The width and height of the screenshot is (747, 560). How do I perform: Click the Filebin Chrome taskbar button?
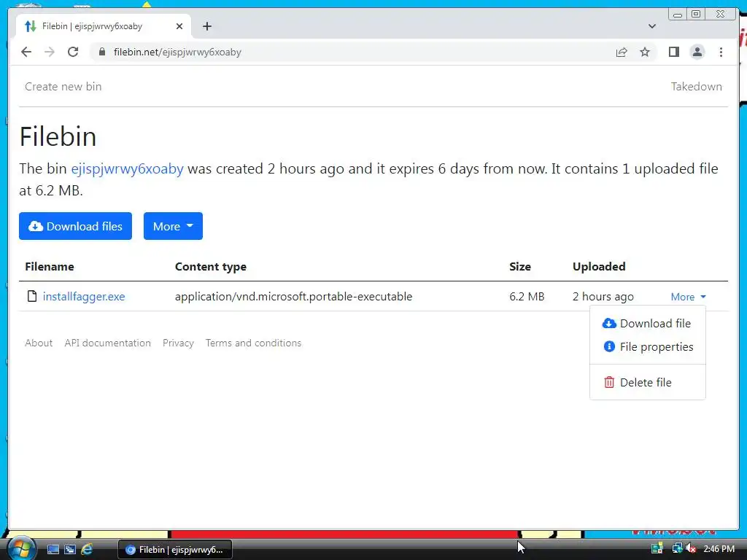coord(175,550)
